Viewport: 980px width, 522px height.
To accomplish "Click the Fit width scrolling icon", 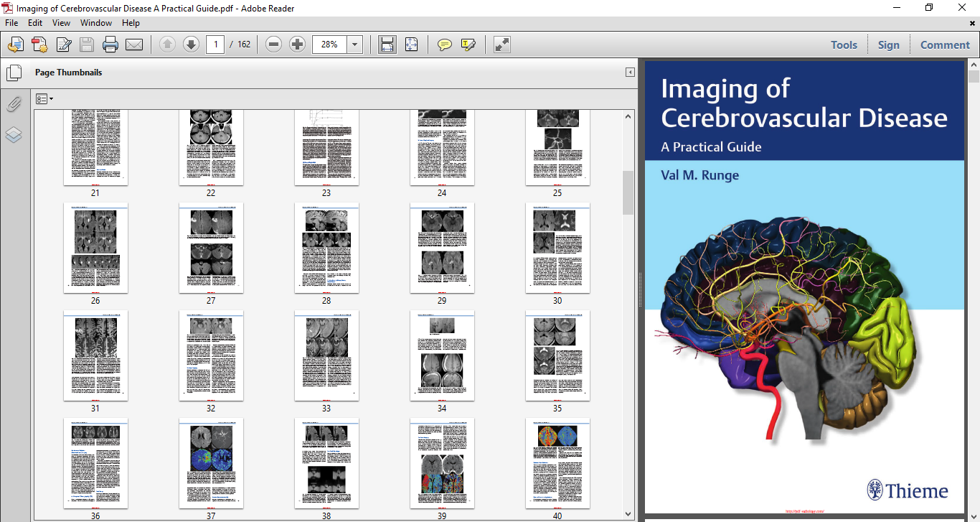I will pyautogui.click(x=387, y=45).
